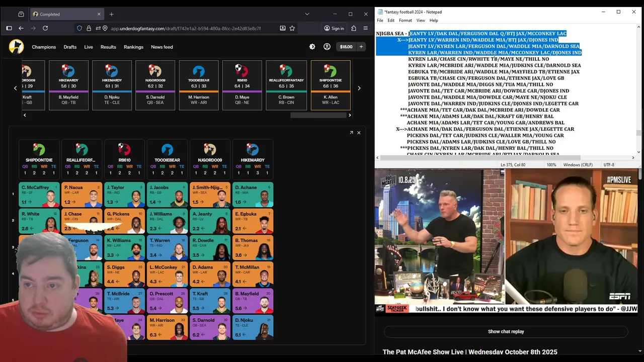The height and width of the screenshot is (362, 644).
Task: Open a new browser tab
Action: [x=112, y=14]
